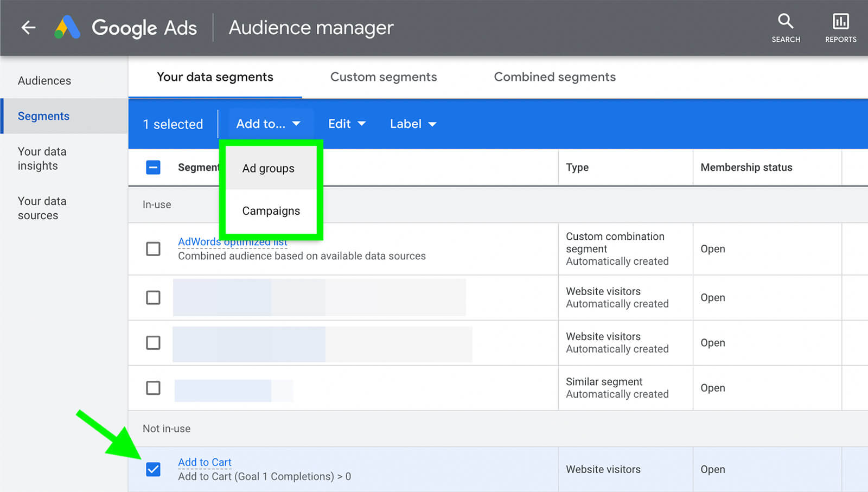Select Segments in sidebar

[64, 116]
